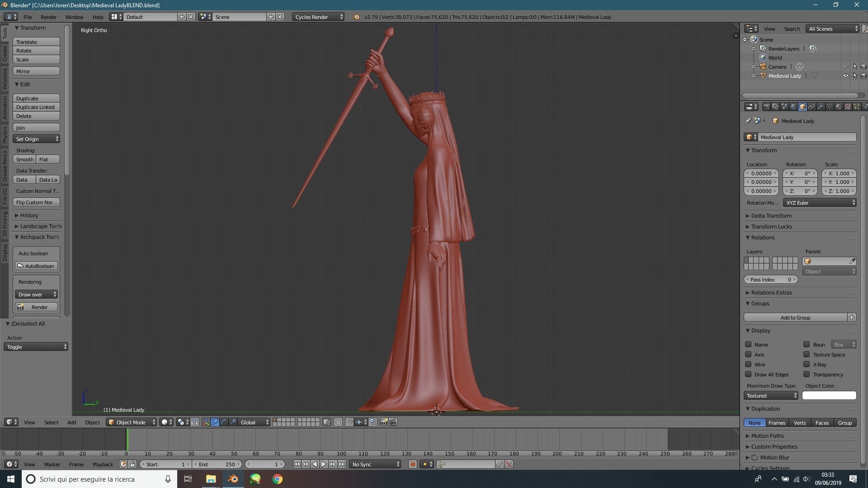Click the OpenGL render animation clapper icon

[393, 422]
